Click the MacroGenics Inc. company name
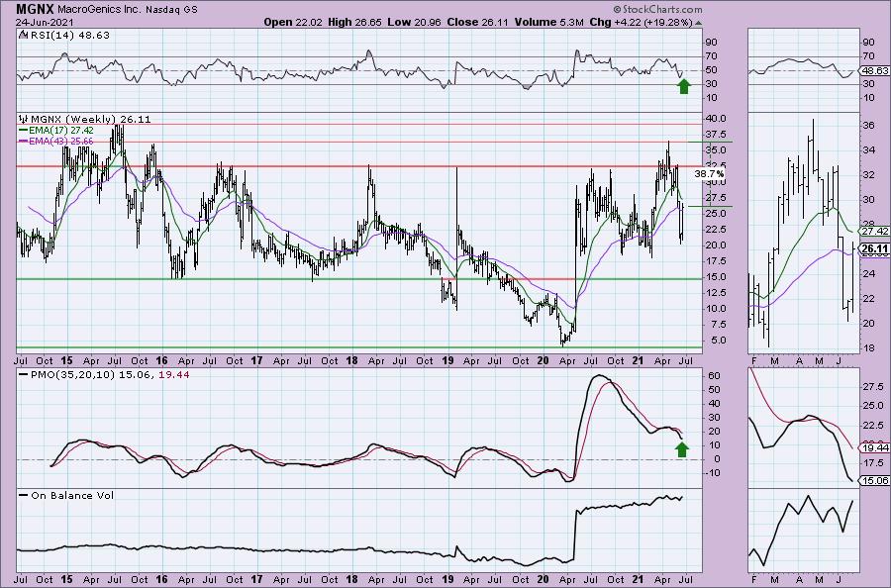This screenshot has height=588, width=891. [x=98, y=9]
